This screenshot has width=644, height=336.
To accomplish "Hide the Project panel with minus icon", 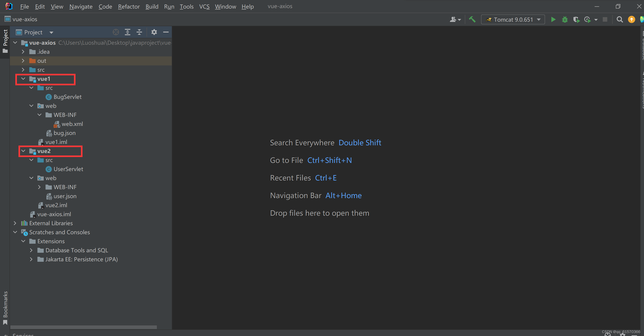I will [x=166, y=32].
